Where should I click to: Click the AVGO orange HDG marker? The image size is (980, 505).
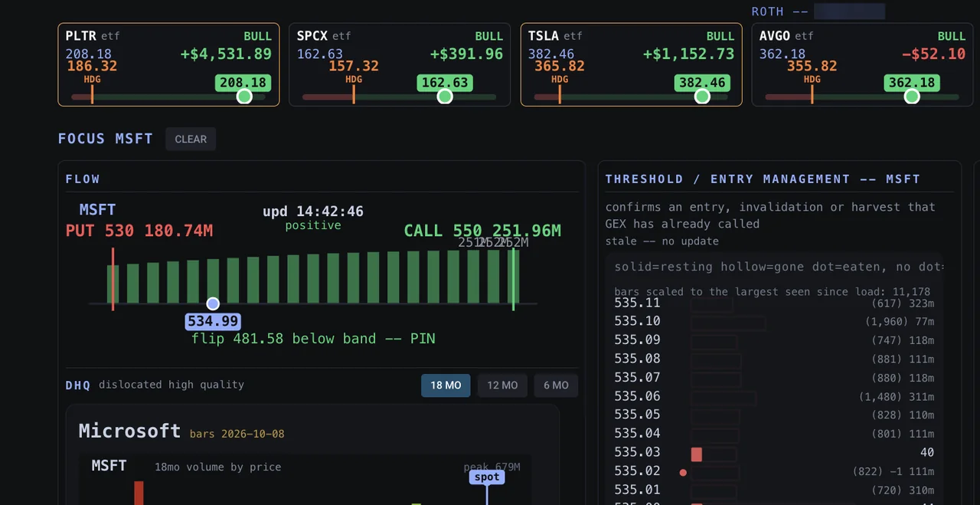812,94
